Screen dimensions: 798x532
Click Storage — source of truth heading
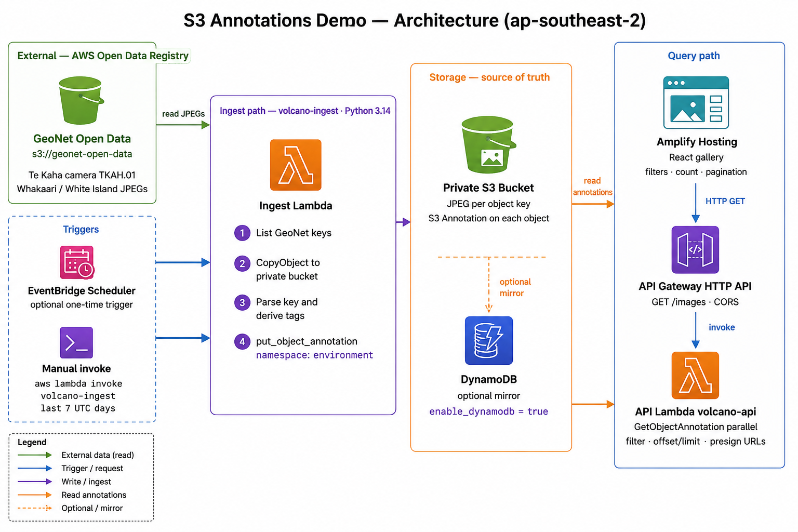[489, 77]
